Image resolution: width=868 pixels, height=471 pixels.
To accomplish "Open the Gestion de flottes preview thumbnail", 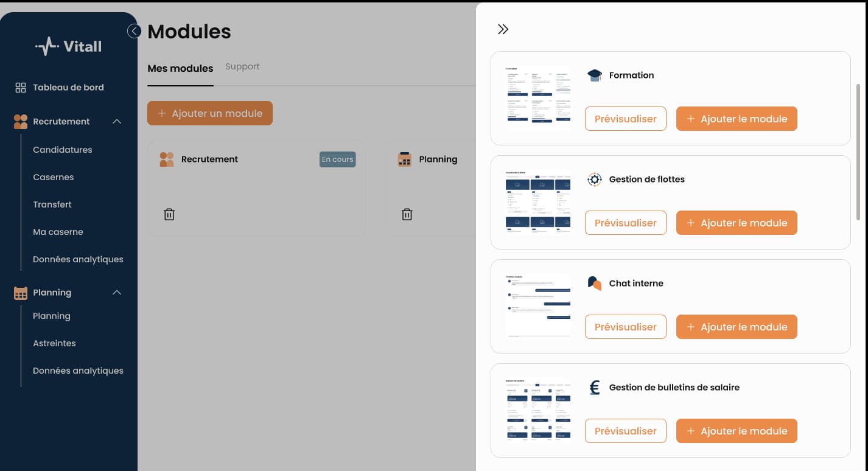I will point(538,202).
